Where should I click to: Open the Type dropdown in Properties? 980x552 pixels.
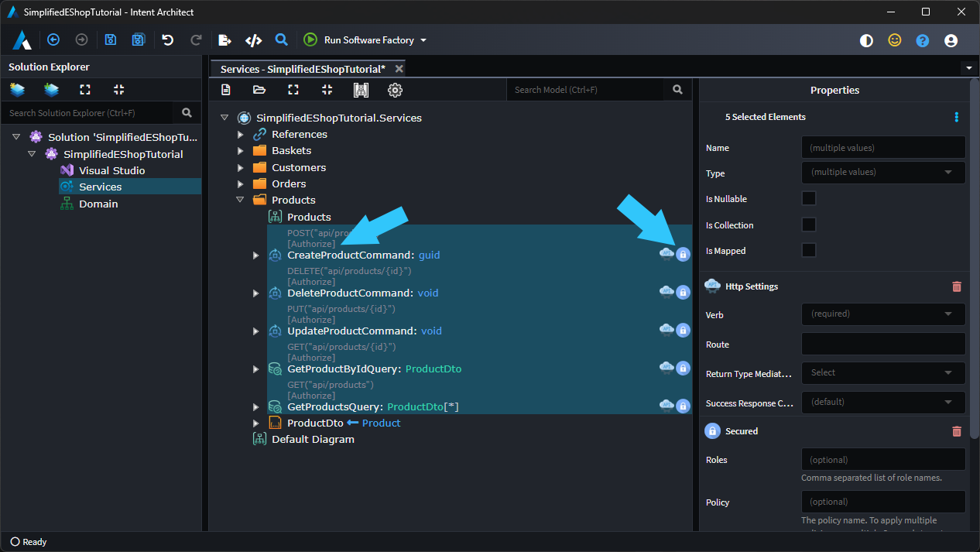point(883,172)
